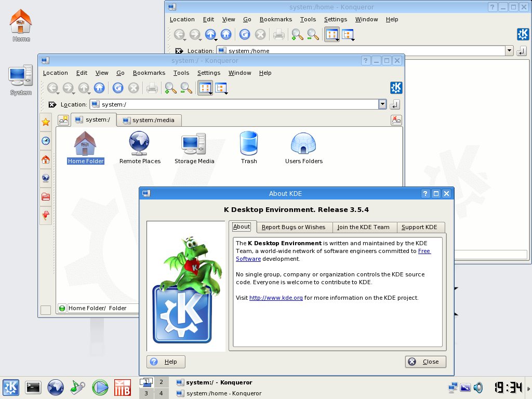
Task: Select Home Folder icon in system:/ view
Action: coord(86,148)
